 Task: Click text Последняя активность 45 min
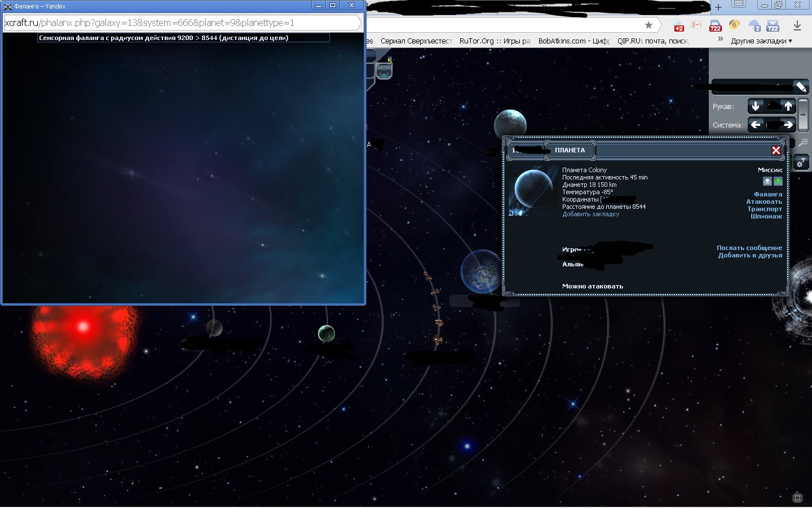tap(604, 177)
